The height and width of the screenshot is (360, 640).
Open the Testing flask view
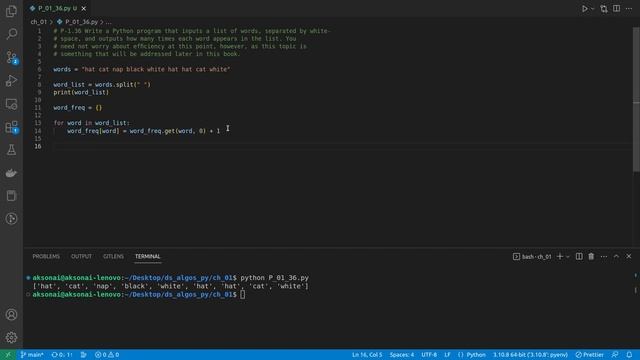tap(11, 150)
